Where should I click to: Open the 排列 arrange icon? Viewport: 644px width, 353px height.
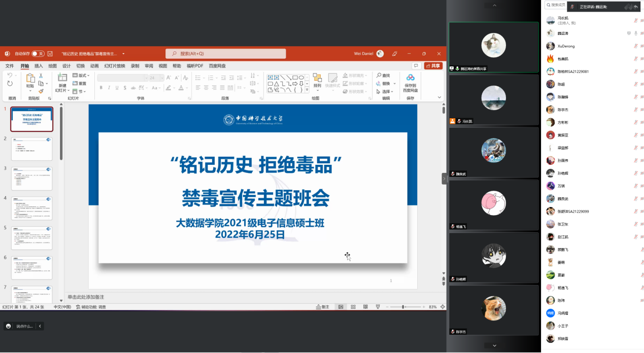coord(317,78)
